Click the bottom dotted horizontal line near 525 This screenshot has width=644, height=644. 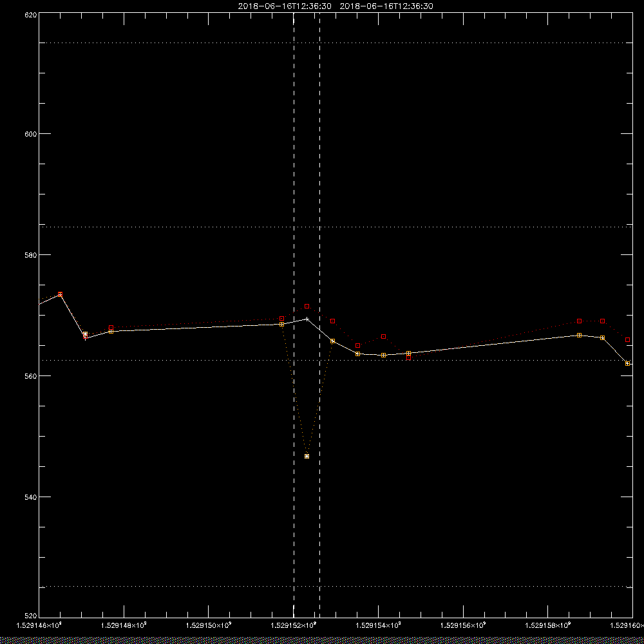pos(336,587)
